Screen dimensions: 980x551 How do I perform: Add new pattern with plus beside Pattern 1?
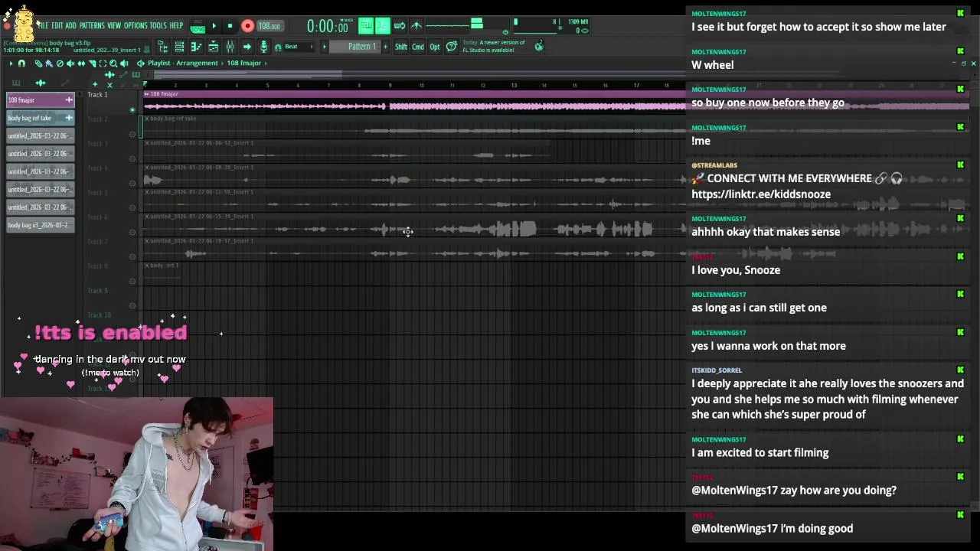click(386, 47)
